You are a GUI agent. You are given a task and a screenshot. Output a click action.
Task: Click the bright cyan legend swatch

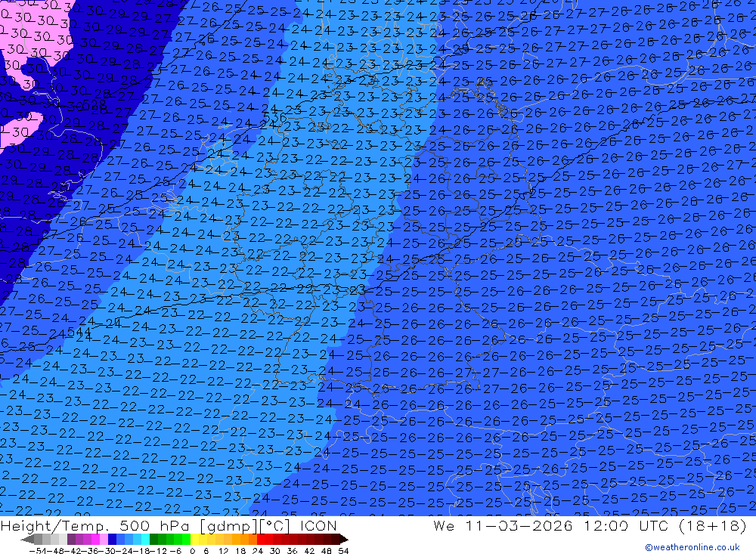pos(145,540)
